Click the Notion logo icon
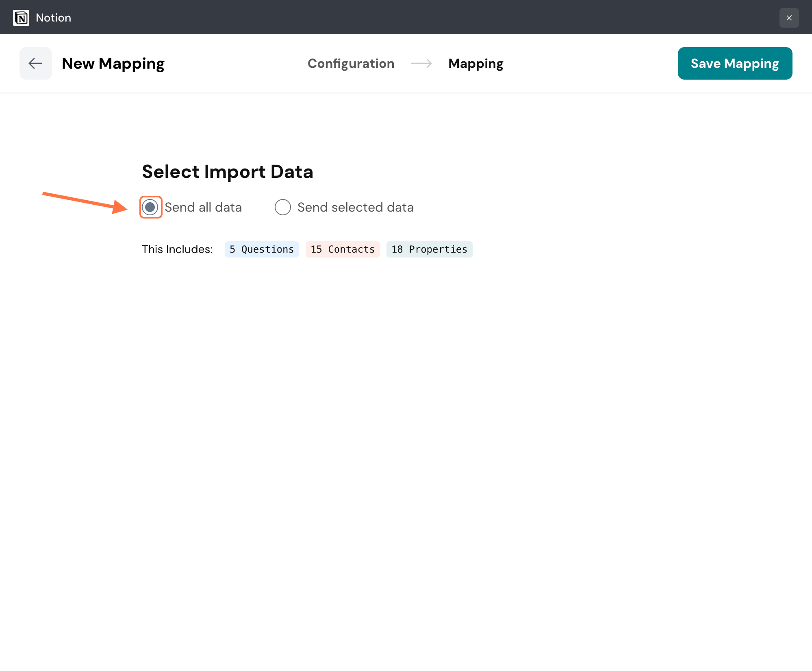Screen dimensions: 812x671 pos(21,18)
